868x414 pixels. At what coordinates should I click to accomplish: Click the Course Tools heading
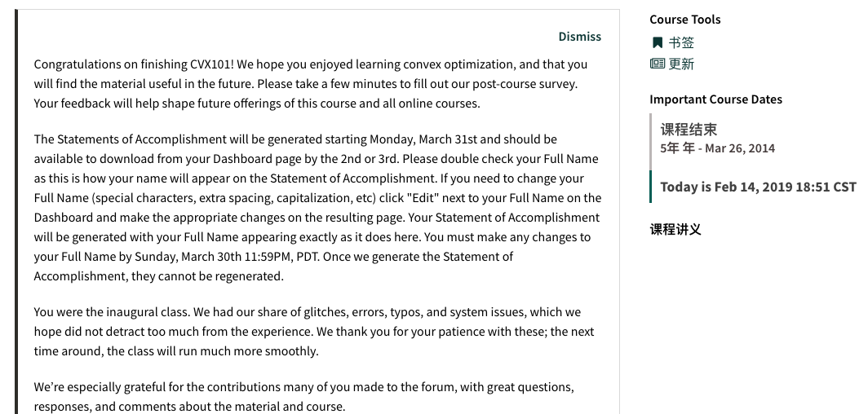684,20
